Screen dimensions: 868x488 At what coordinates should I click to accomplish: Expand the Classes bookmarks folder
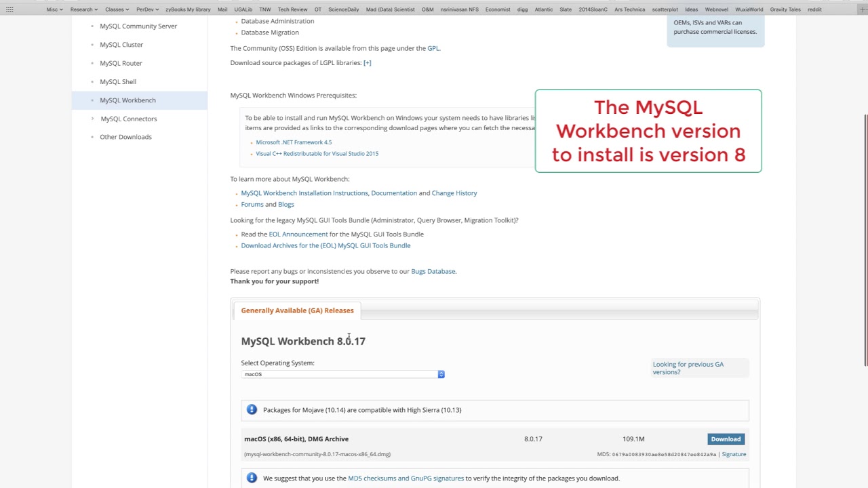click(117, 9)
